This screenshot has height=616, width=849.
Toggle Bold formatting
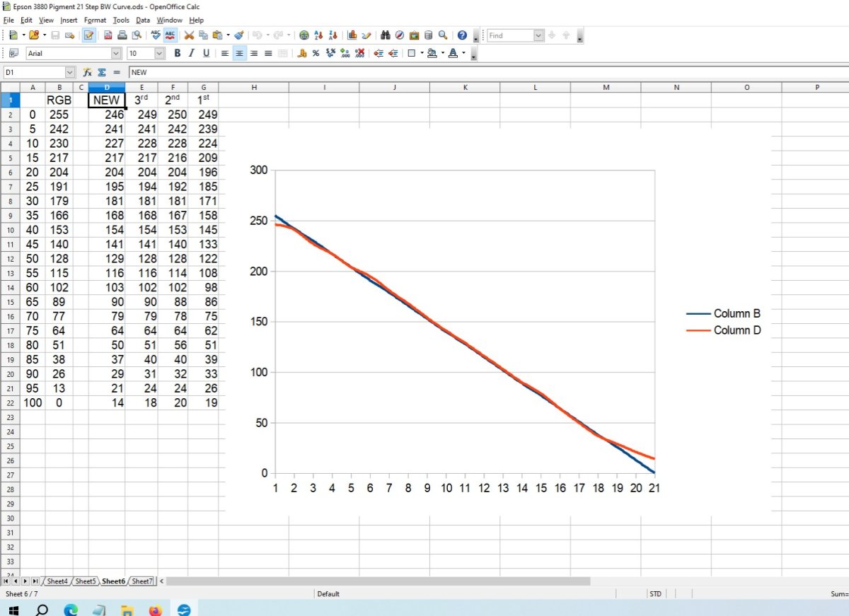177,53
